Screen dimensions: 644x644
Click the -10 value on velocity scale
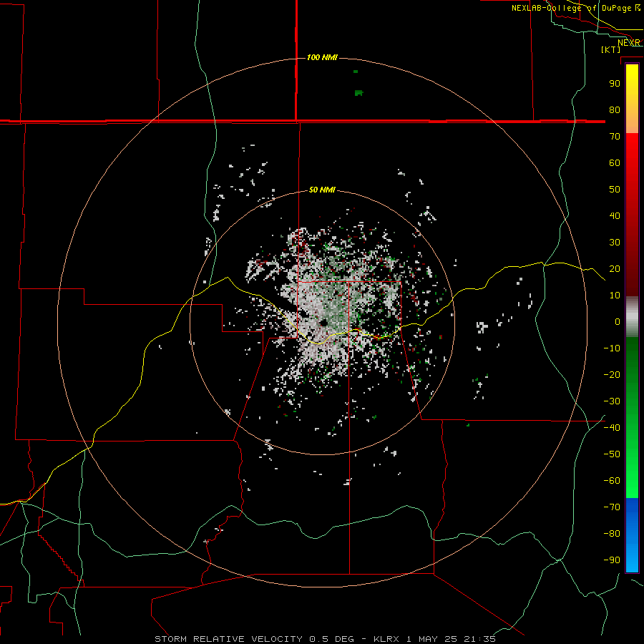pos(612,348)
